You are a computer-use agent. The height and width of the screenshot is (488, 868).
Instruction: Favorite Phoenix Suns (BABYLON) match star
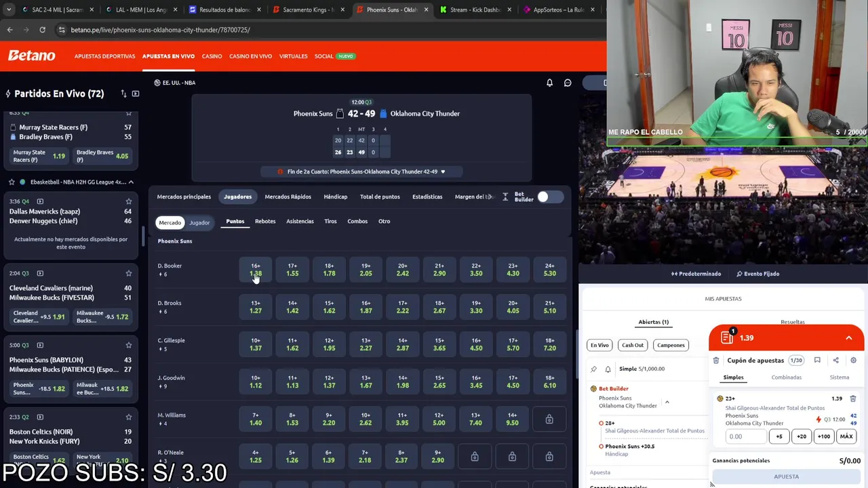coord(128,345)
